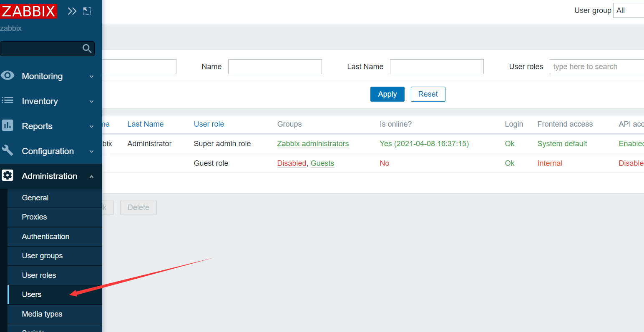Image resolution: width=644 pixels, height=332 pixels.
Task: Collapse sidebar with double-chevron icon
Action: pos(72,11)
